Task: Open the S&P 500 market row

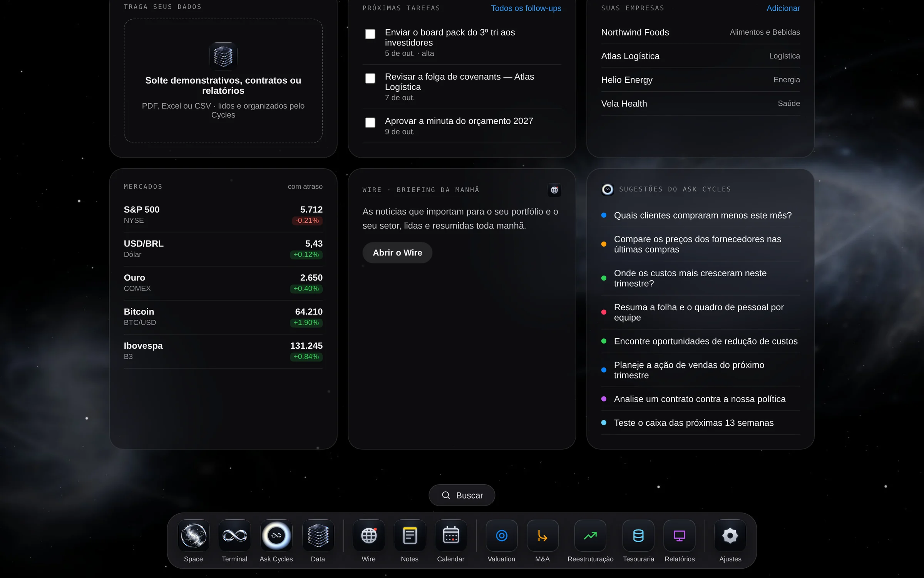Action: 223,215
